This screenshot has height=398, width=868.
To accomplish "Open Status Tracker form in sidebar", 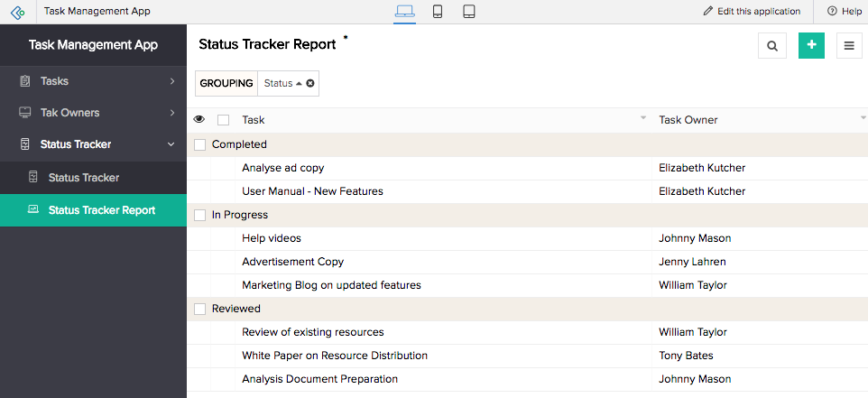I will pos(84,178).
